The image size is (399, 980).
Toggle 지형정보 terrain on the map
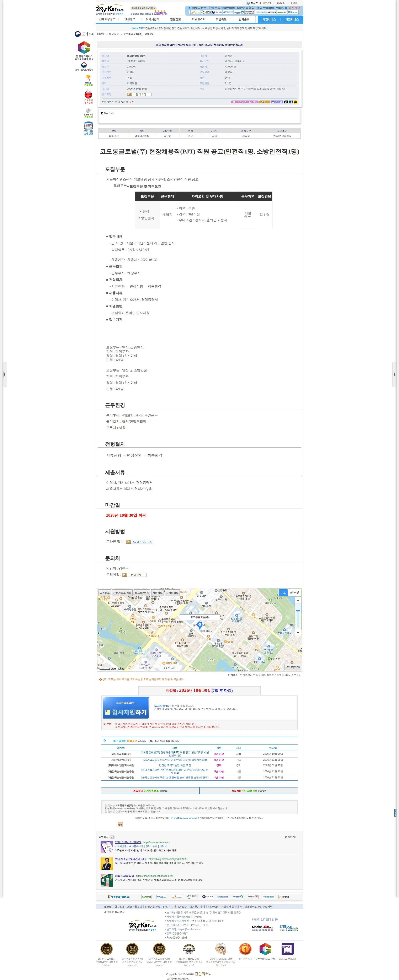click(x=157, y=593)
